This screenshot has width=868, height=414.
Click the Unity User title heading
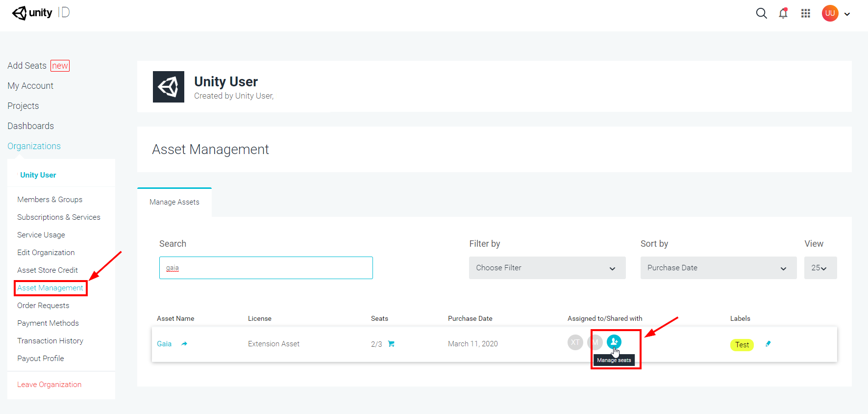coord(226,81)
